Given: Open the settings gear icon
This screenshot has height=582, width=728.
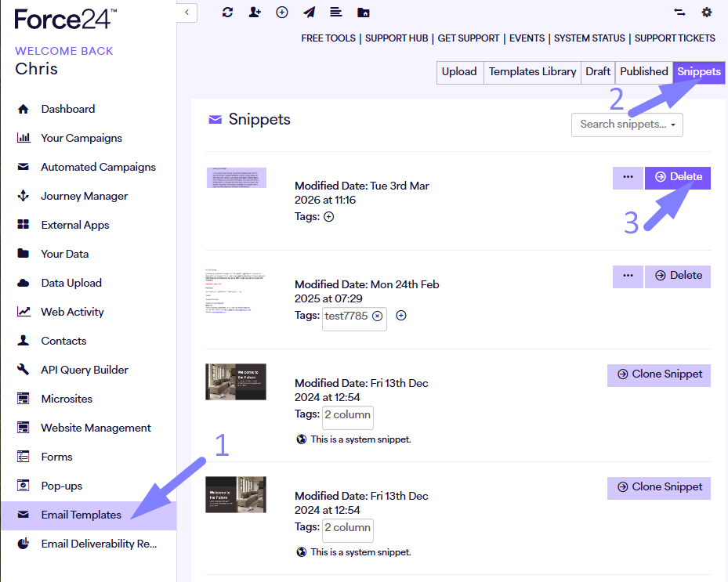Looking at the screenshot, I should pos(707,13).
